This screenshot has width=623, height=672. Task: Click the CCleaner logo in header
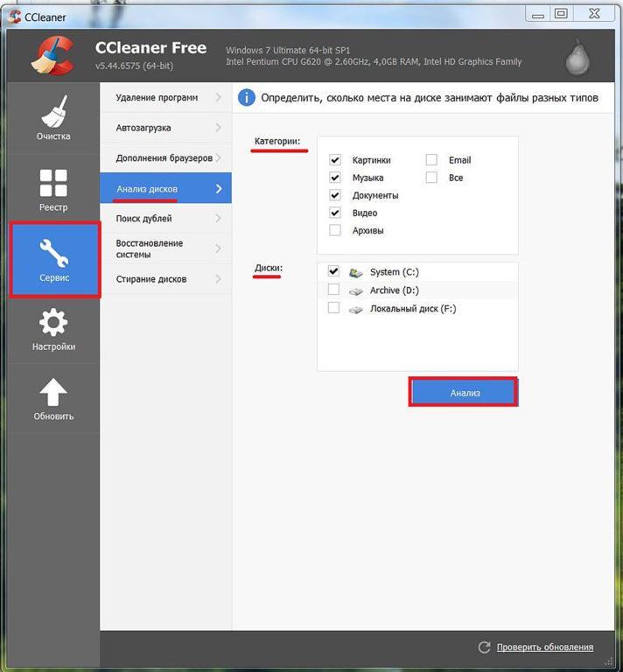pos(53,55)
